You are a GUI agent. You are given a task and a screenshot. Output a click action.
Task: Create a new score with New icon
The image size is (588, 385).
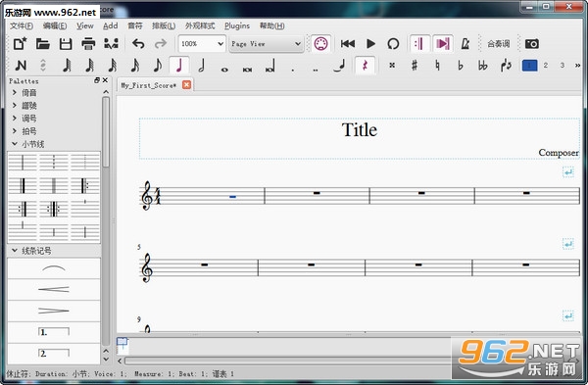pyautogui.click(x=20, y=44)
